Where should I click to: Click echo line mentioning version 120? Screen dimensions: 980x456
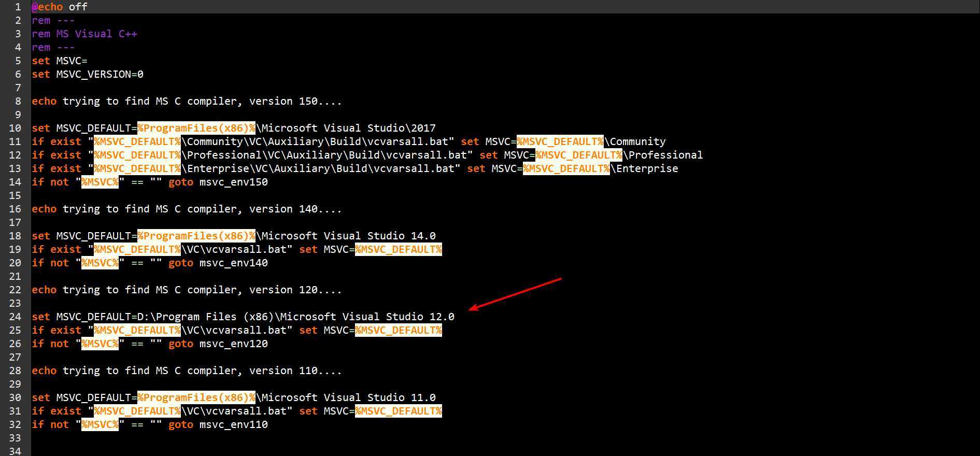pos(187,290)
